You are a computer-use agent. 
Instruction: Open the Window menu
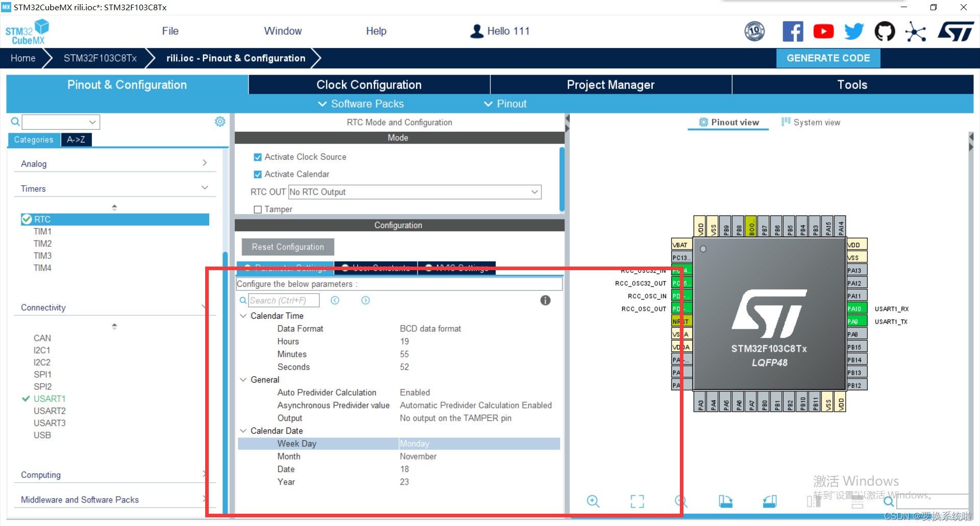click(x=283, y=31)
